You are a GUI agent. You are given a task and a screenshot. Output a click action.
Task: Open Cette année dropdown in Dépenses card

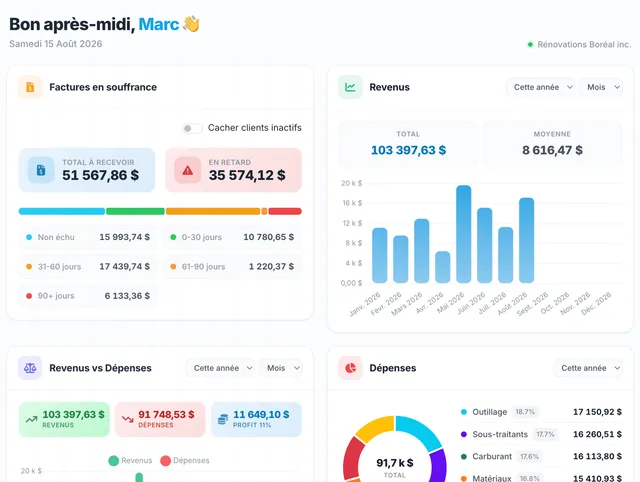(588, 368)
